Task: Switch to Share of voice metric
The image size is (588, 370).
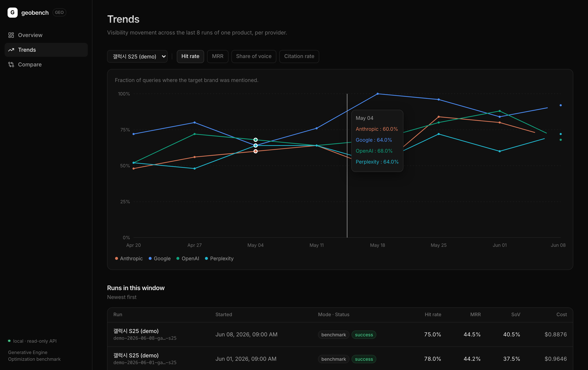Action: (x=254, y=57)
